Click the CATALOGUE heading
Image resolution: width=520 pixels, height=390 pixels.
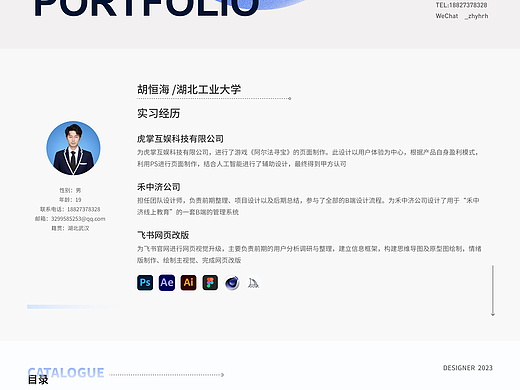click(66, 373)
